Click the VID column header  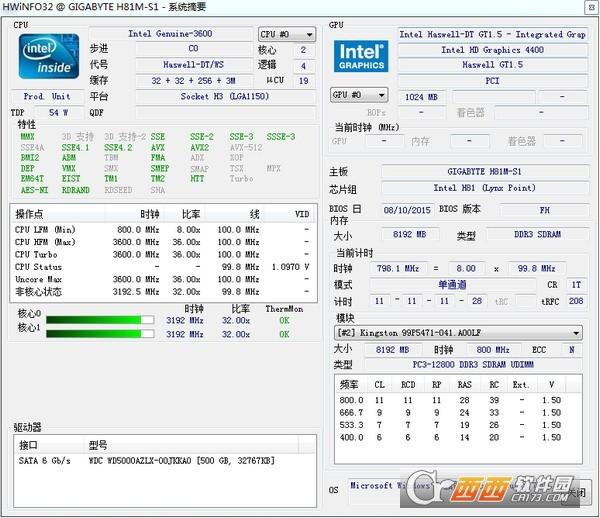tap(290, 214)
